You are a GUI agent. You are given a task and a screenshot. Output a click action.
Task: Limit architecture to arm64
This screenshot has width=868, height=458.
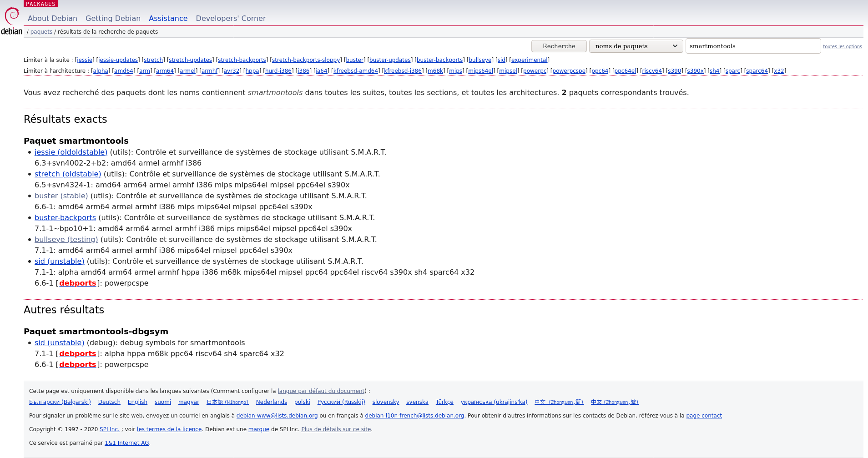click(x=165, y=71)
